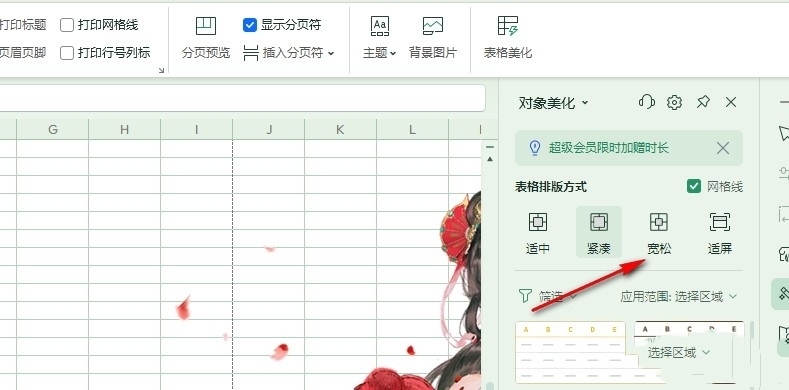The height and width of the screenshot is (390, 789).
Task: Toggle the 网格线 checkbox in panel
Action: click(694, 187)
